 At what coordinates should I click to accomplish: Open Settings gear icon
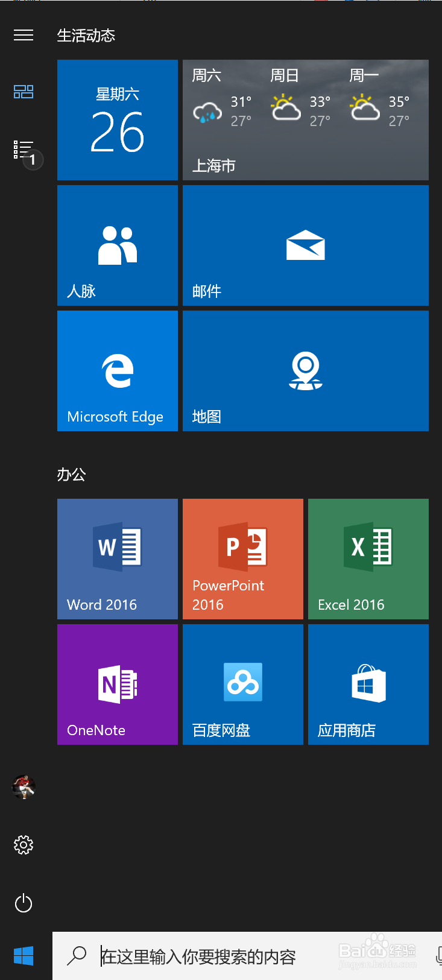click(24, 845)
